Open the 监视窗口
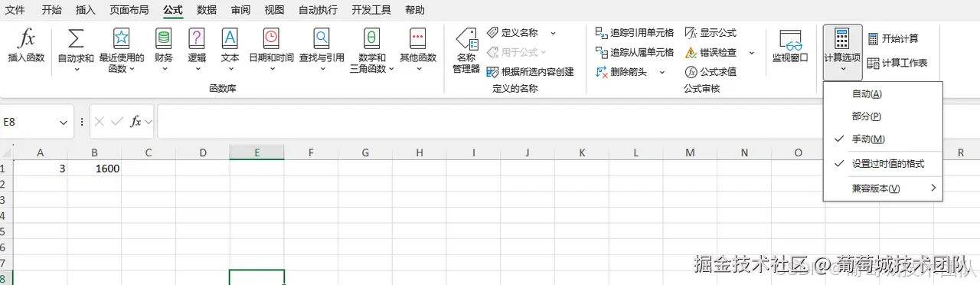 [x=790, y=46]
